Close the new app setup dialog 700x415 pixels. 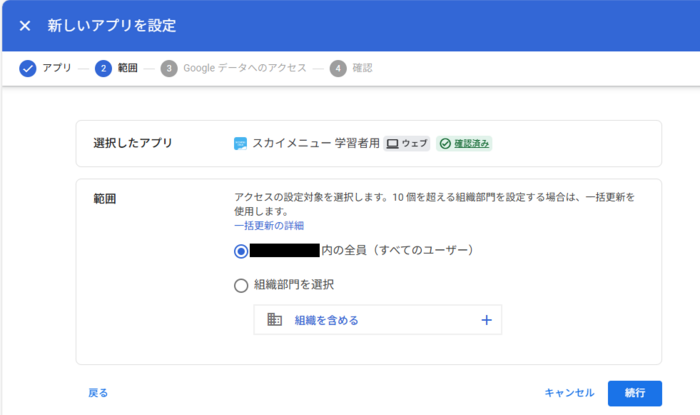(x=25, y=25)
